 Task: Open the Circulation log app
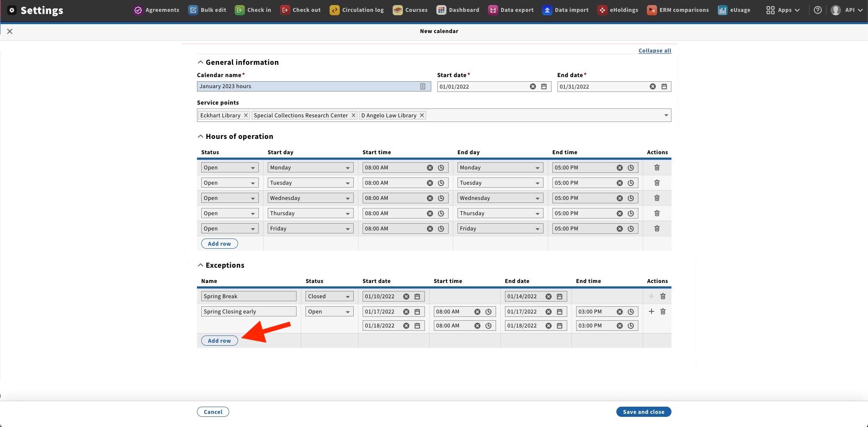pos(357,10)
